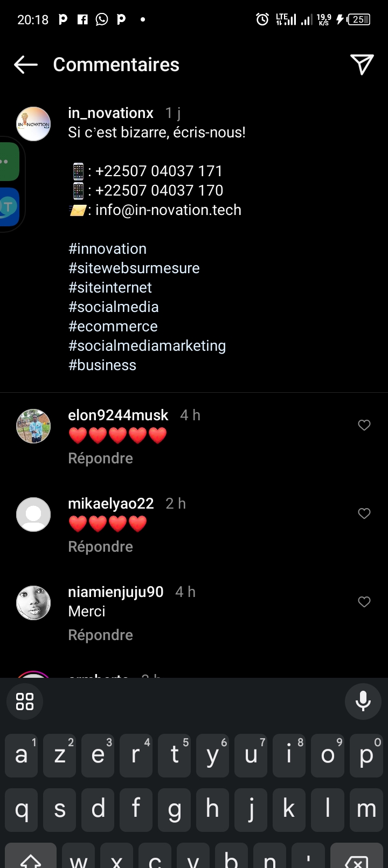Open the in_novationx username link
The image size is (388, 868).
click(x=111, y=113)
